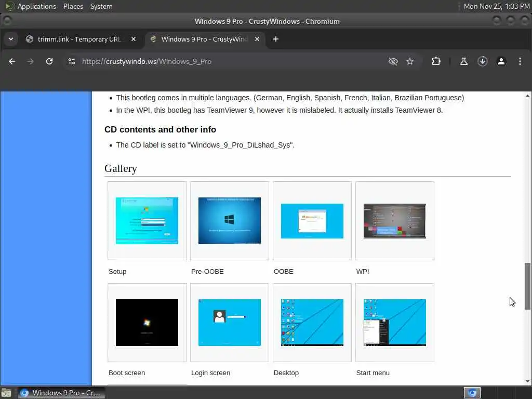Click the 'Pre-OOBE' caption text
The image size is (532, 399).
pos(207,271)
